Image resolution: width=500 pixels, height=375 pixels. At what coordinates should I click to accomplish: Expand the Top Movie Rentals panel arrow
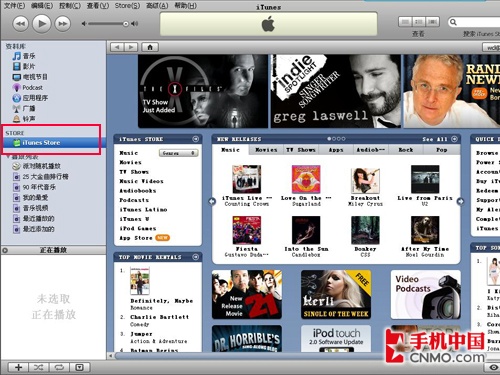click(x=196, y=257)
